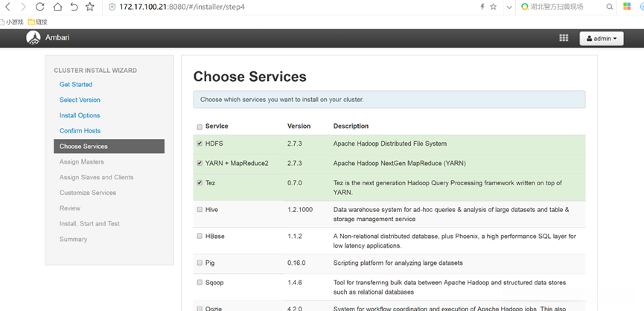Image resolution: width=644 pixels, height=311 pixels.
Task: Toggle the select-all Service checkbox
Action: (200, 126)
